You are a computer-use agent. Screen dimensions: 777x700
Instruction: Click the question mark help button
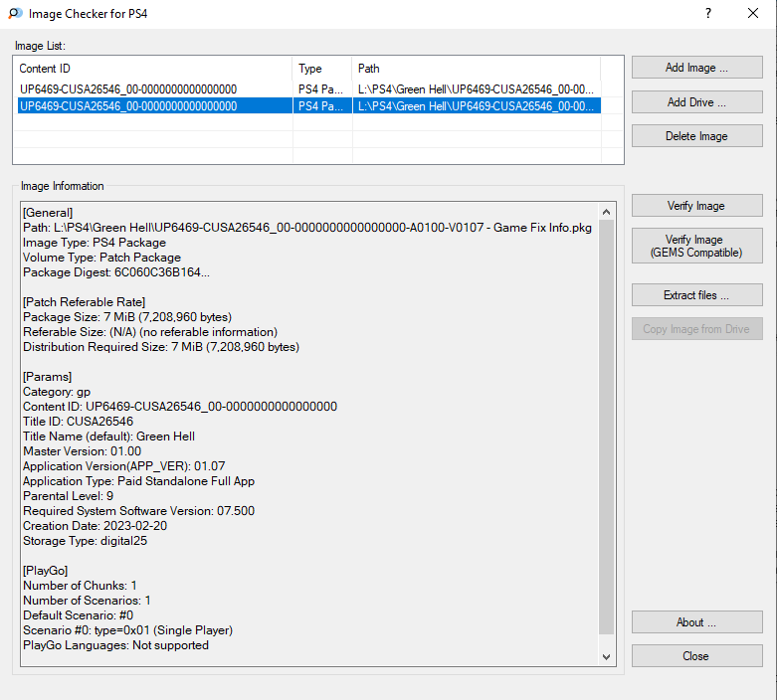(707, 14)
